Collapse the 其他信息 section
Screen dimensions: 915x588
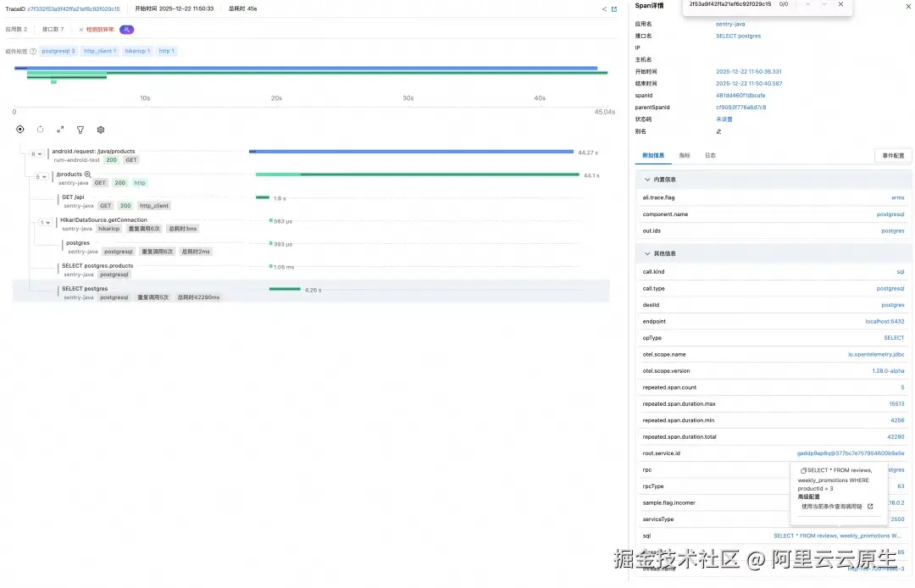pos(647,253)
